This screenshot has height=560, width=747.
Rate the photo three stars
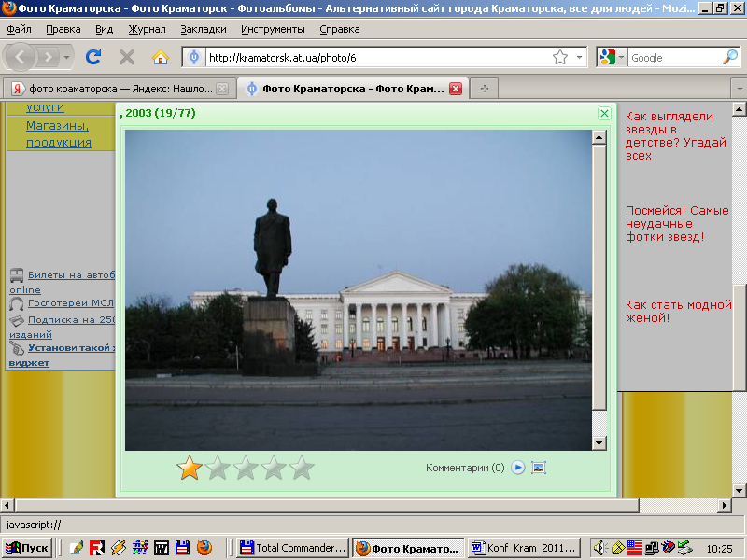tap(246, 468)
